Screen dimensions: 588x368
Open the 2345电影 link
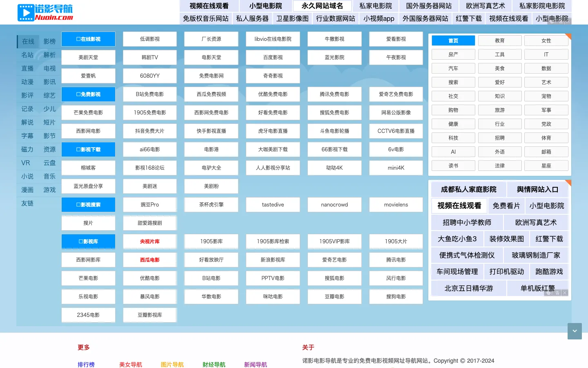tap(88, 315)
